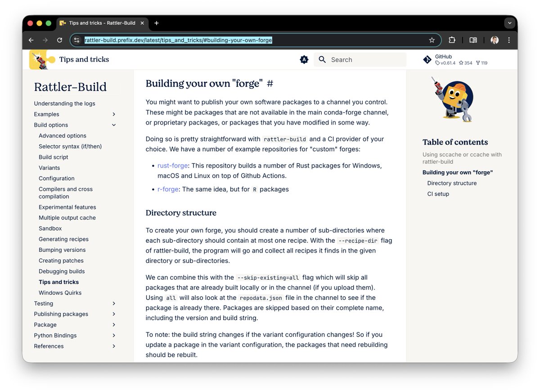540x392 pixels.
Task: Open Debugging builds page
Action: pyautogui.click(x=62, y=272)
